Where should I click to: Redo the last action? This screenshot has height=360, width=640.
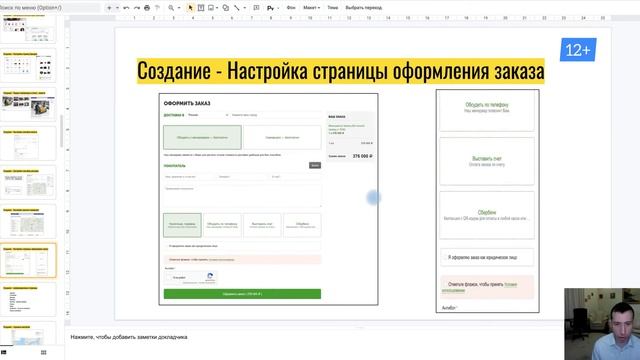(x=137, y=8)
